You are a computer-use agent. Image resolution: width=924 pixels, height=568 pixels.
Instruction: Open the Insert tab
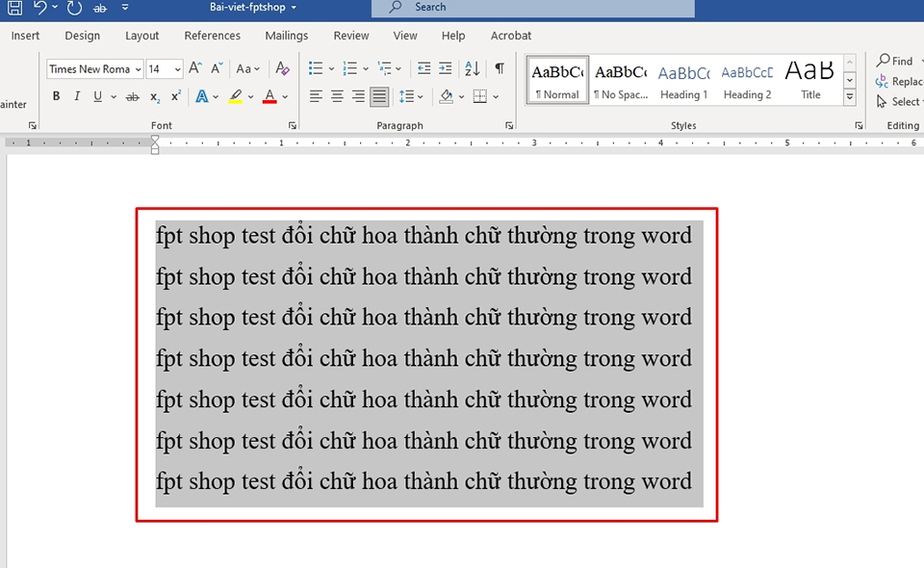click(25, 36)
